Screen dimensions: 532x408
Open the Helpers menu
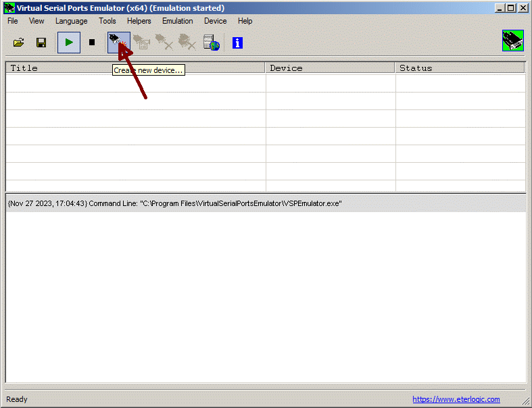(x=139, y=21)
